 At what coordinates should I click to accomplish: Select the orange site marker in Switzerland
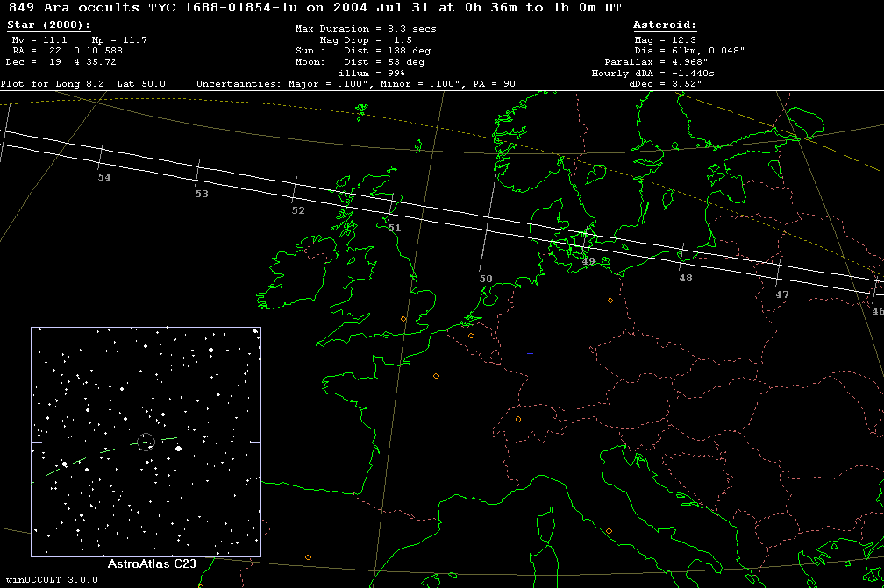pos(517,420)
